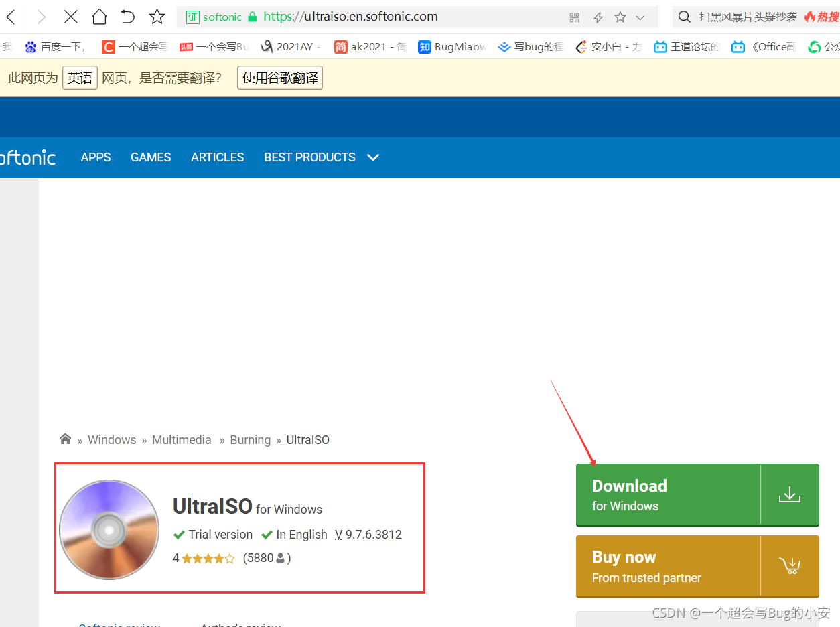This screenshot has height=627, width=840.
Task: Click the Trial version label
Action: point(213,535)
